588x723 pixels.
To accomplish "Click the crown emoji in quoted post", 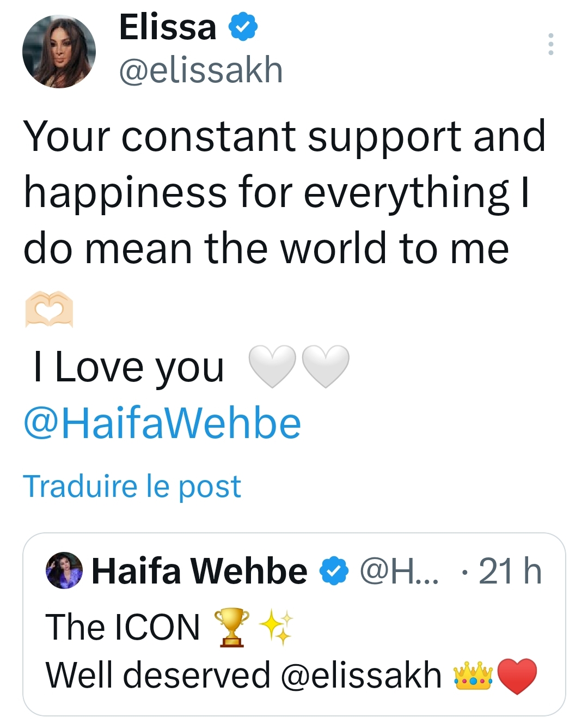I will click(x=473, y=676).
